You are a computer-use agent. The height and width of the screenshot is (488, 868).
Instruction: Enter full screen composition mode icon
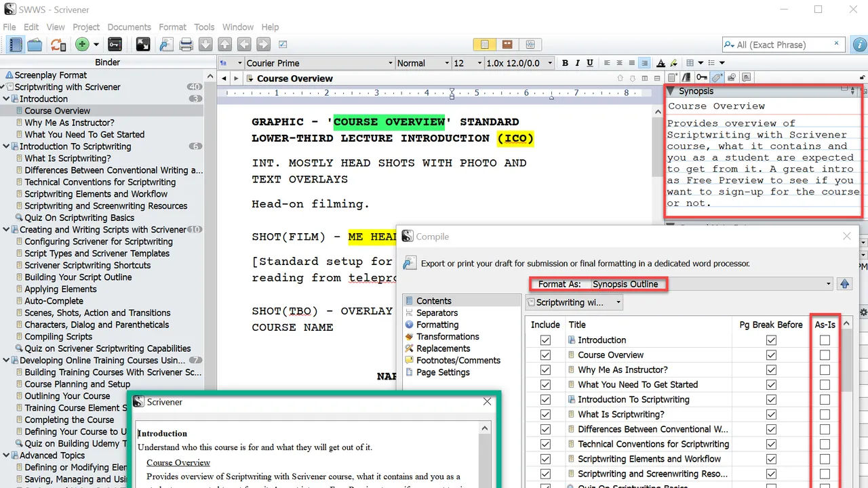[143, 45]
